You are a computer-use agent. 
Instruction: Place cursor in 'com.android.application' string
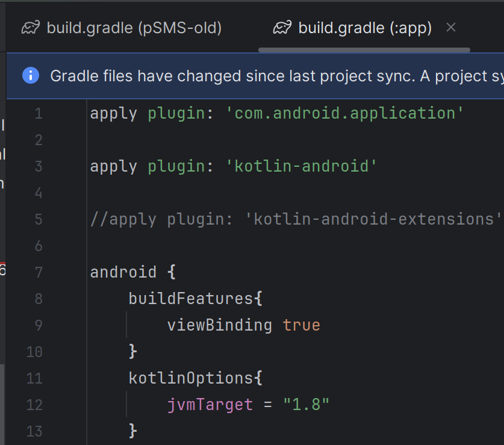point(344,113)
